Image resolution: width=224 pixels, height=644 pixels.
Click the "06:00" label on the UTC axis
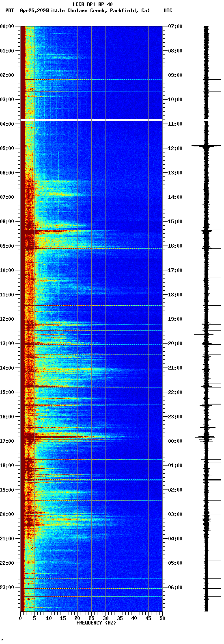[x=175, y=587]
